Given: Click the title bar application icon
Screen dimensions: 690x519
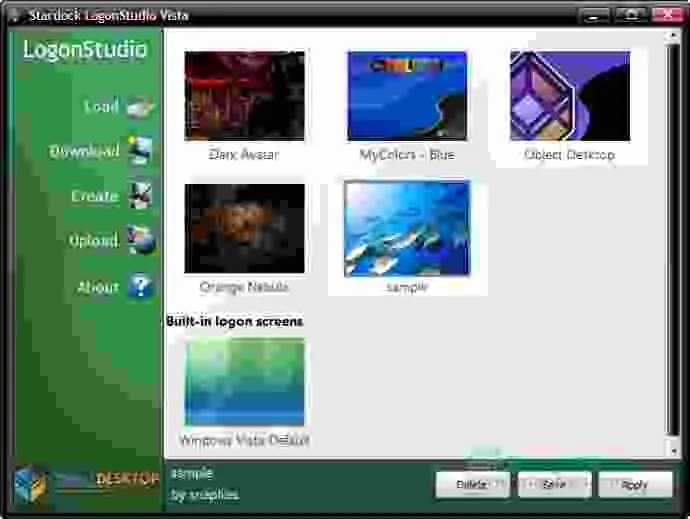Looking at the screenshot, I should [x=15, y=15].
